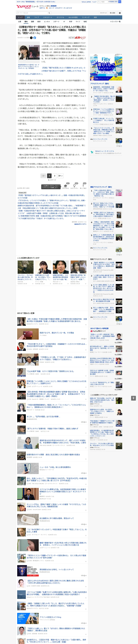Viewport: 138px width, 644px height.
Task: Select 地域 category sub-tab
Action: point(85,21)
